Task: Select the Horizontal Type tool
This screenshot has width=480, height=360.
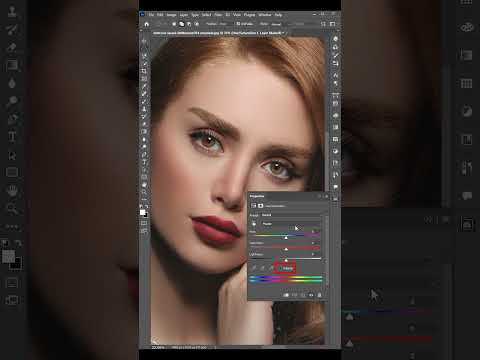Action: click(144, 162)
